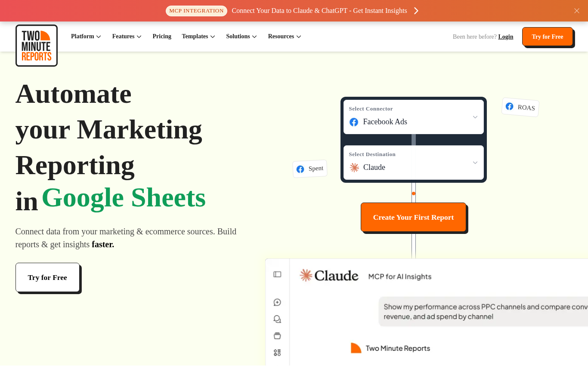The image size is (588, 387).
Task: Go to the Pricing page
Action: [162, 37]
